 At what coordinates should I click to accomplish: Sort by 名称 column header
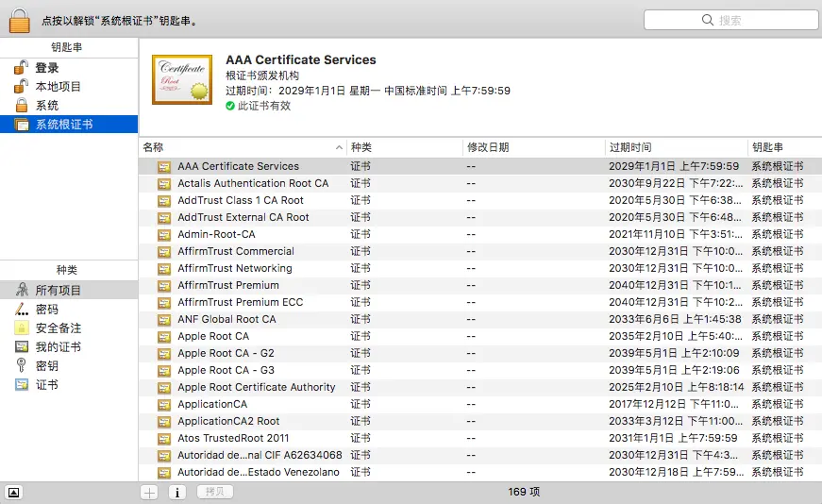(x=243, y=147)
